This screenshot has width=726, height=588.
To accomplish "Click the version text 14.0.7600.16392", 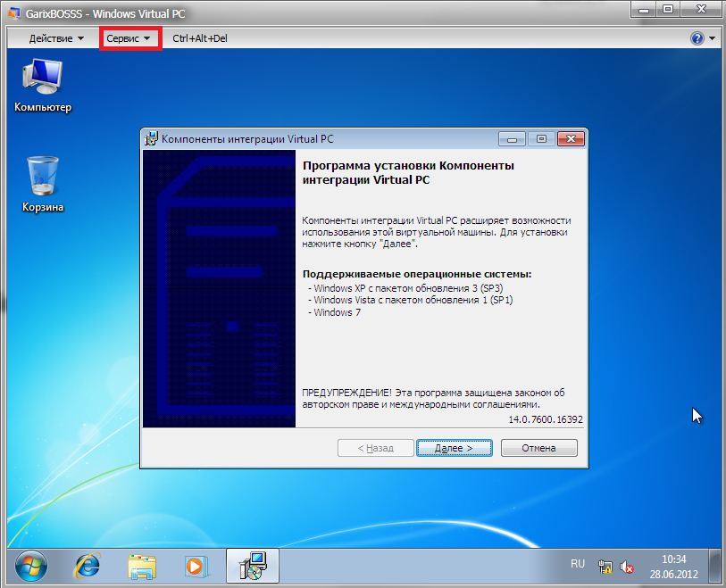I will point(546,419).
